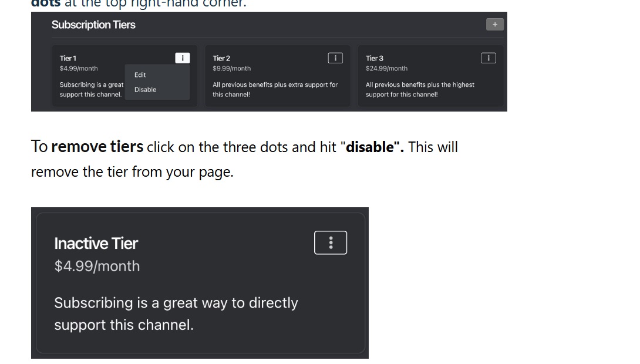Click the Inactive Tier description text
This screenshot has height=364, width=640.
(x=176, y=314)
